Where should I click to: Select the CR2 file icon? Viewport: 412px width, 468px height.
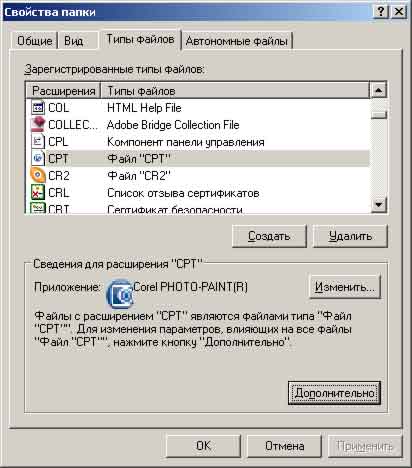click(38, 176)
